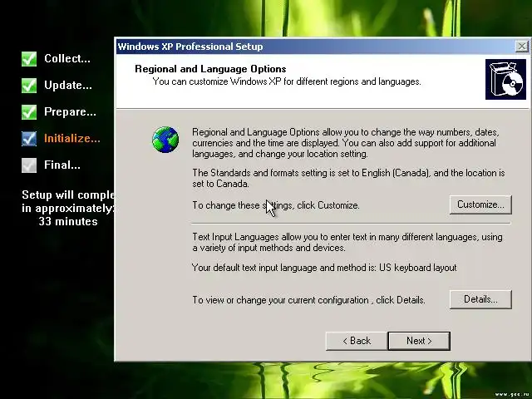This screenshot has width=532, height=399.
Task: Click the green checkmark beside Update
Action: click(29, 85)
